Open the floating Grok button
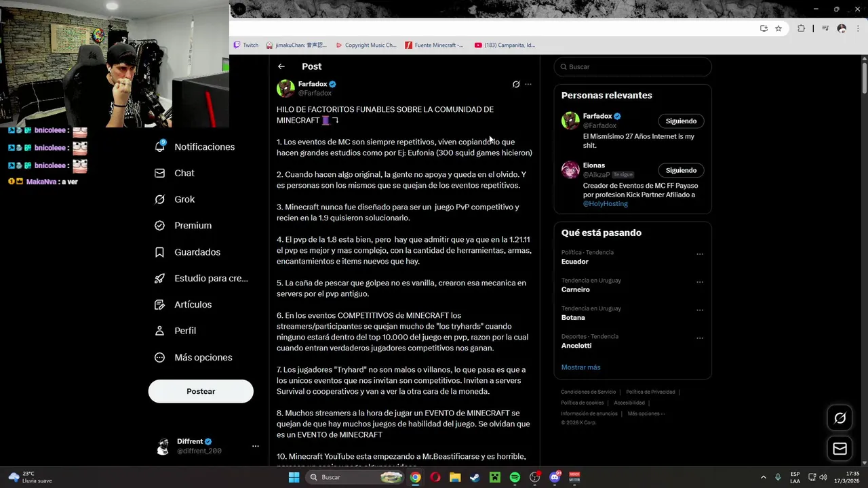 coord(840,418)
